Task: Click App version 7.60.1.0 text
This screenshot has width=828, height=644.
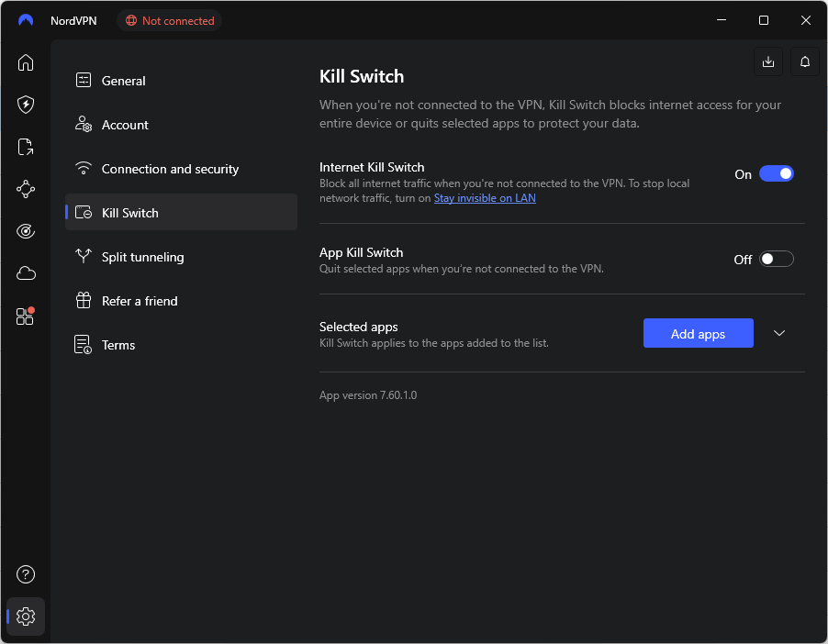Action: (x=368, y=394)
